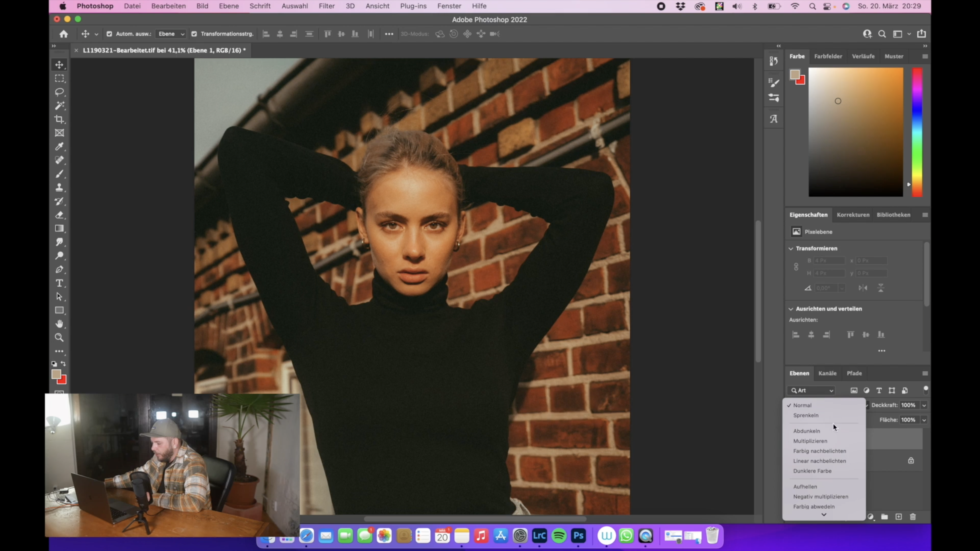Click the vertical hue spectrum slider
980x551 pixels.
click(x=917, y=132)
